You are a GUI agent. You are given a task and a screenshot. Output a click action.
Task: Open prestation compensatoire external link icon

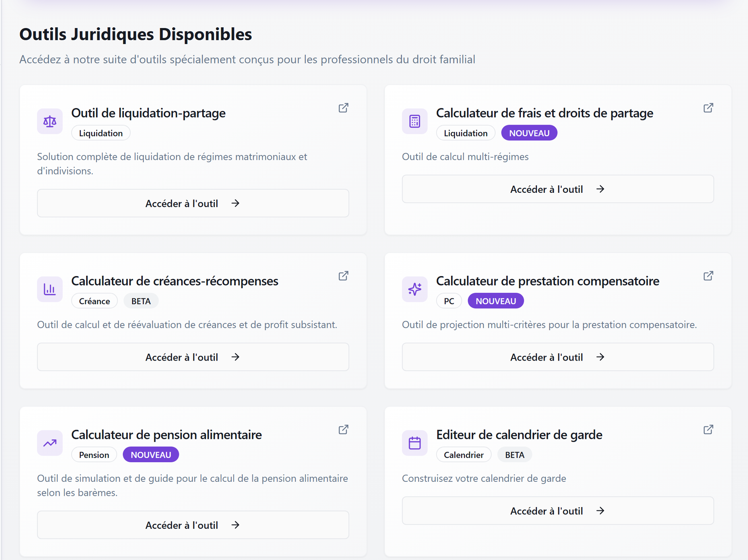tap(708, 276)
